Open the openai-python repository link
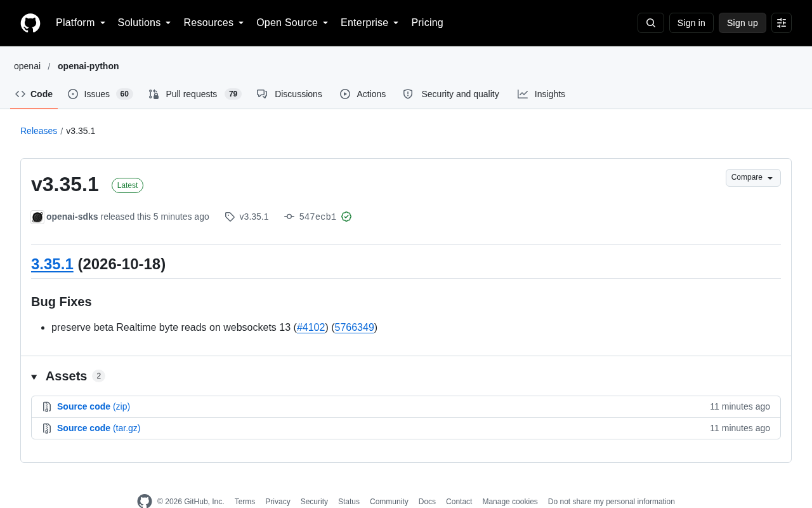This screenshot has height=508, width=812. [88, 66]
